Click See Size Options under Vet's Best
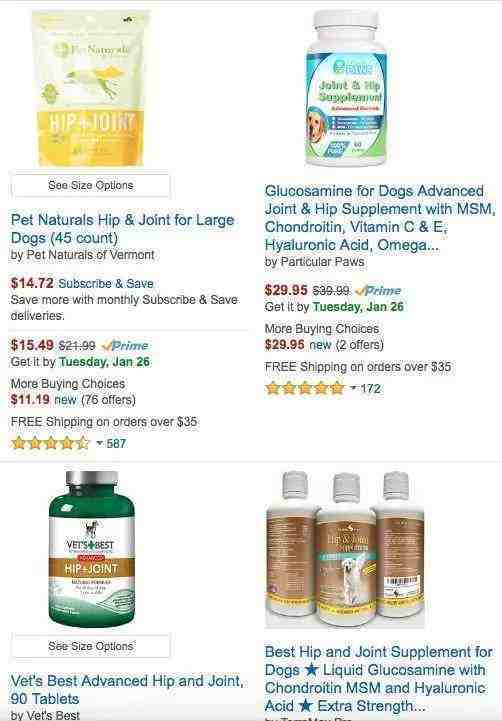This screenshot has height=721, width=502. pyautogui.click(x=91, y=646)
